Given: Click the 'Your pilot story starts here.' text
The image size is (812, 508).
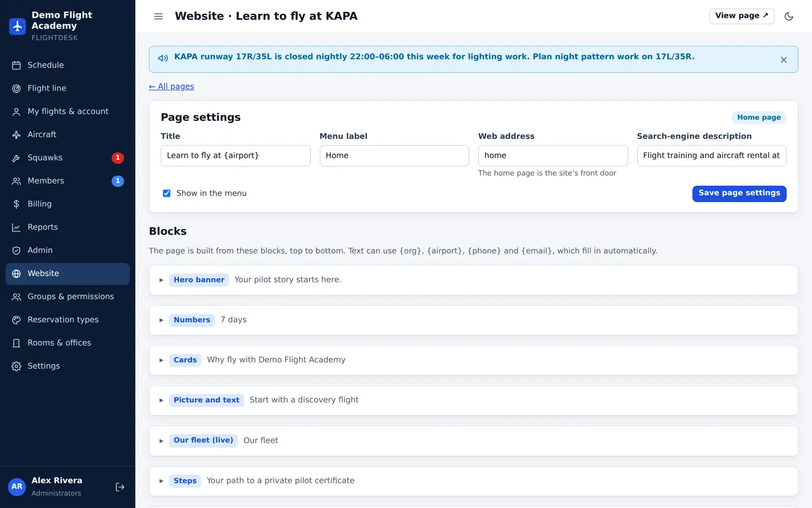Looking at the screenshot, I should (288, 280).
